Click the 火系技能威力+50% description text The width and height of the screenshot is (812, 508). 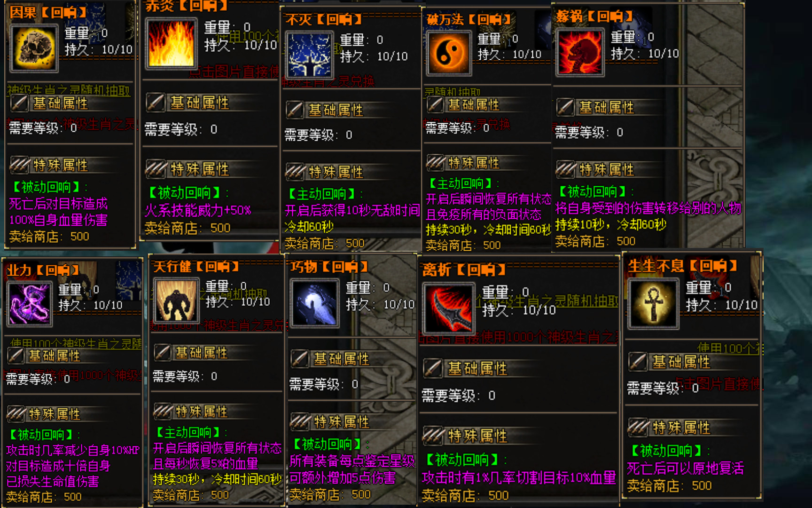pyautogui.click(x=198, y=210)
